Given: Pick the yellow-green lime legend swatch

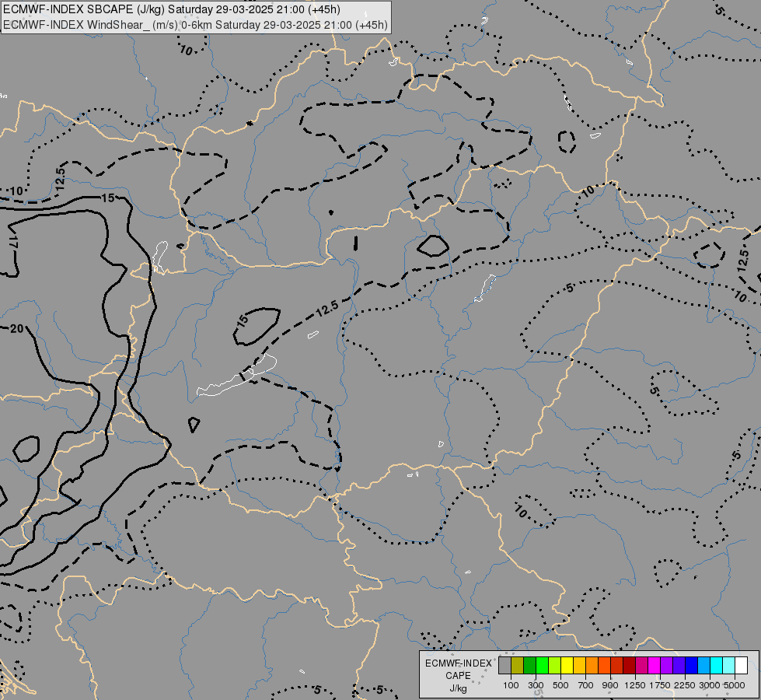Looking at the screenshot, I should click(x=555, y=665).
